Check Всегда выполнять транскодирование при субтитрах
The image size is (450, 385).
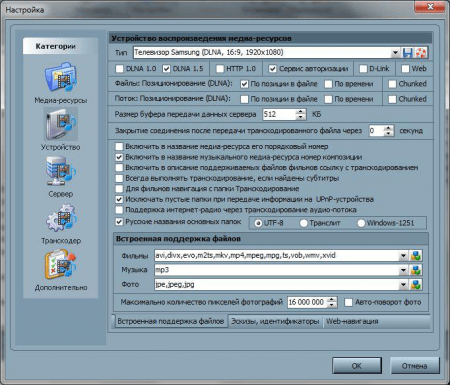click(119, 178)
